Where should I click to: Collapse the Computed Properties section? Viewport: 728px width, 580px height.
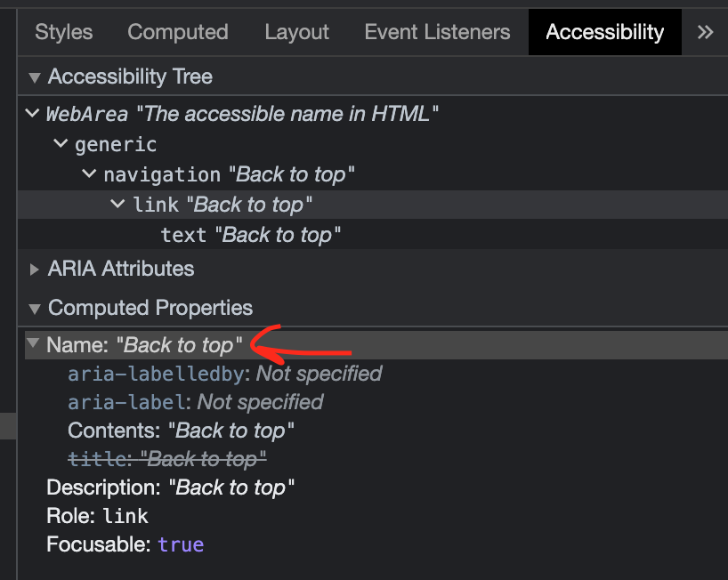[x=35, y=309]
